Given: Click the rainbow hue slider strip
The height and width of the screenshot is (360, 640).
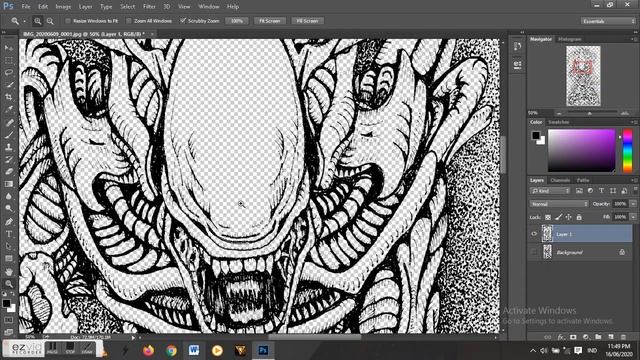Looking at the screenshot, I should (x=627, y=150).
